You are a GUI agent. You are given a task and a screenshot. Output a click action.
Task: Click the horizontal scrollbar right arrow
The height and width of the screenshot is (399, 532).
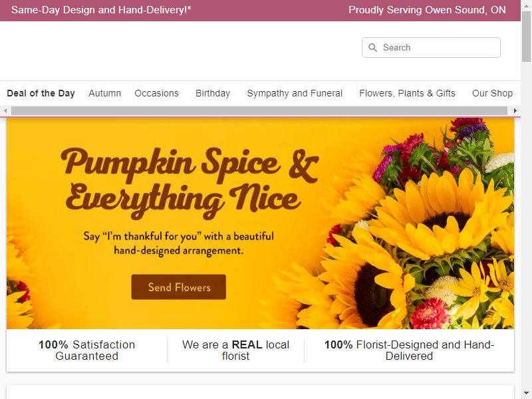coord(515,110)
